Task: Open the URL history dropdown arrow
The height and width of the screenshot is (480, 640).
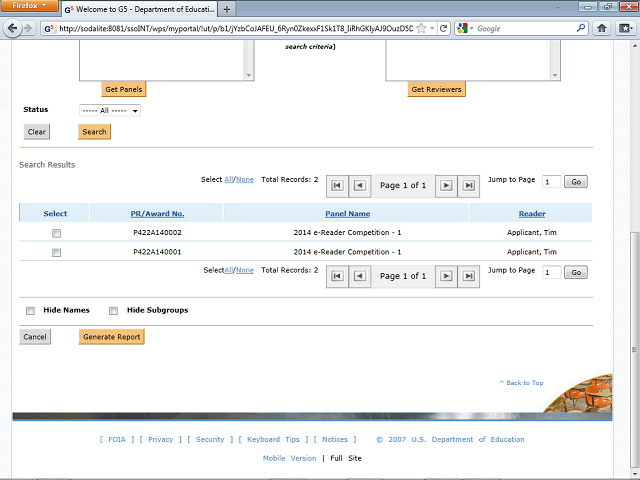Action: click(x=432, y=28)
